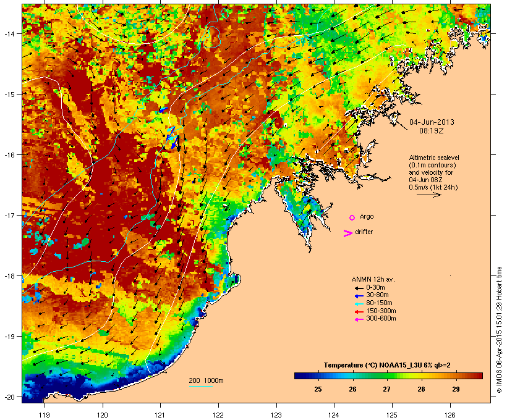Click the longitude axis label 122

[218, 415]
